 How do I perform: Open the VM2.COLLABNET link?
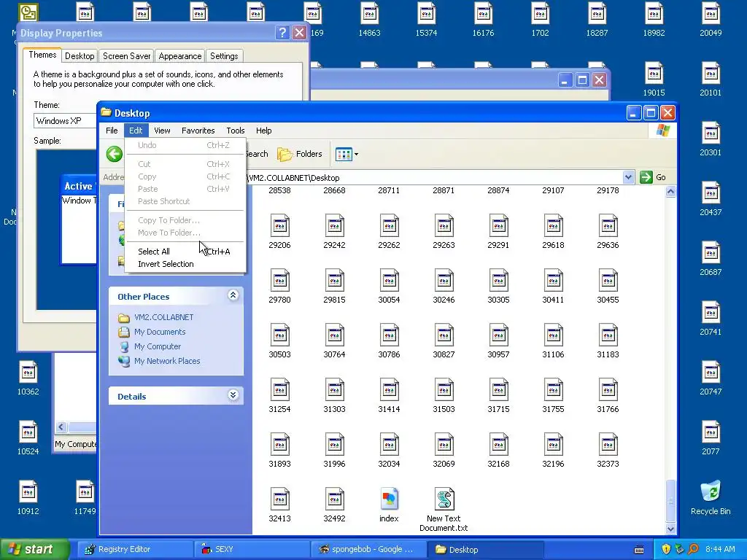(x=164, y=318)
